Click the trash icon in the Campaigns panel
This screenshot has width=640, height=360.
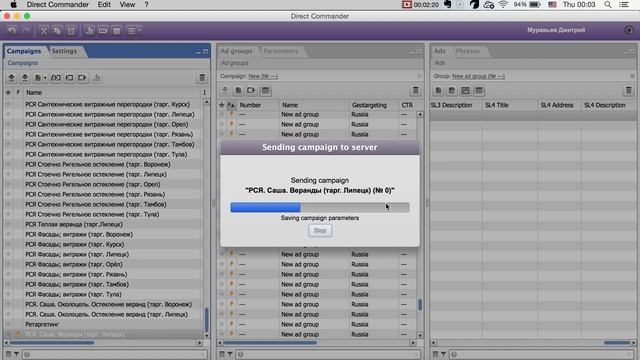(x=202, y=78)
